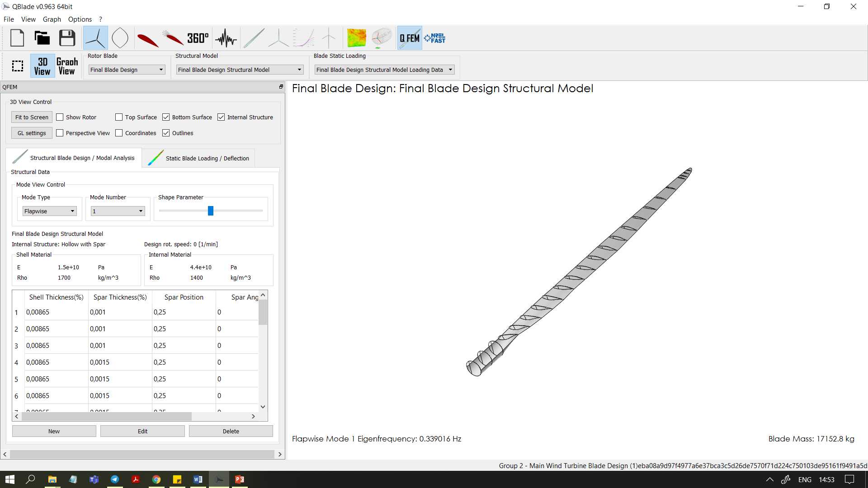Viewport: 868px width, 488px height.
Task: Toggle the Internal Structure checkbox
Action: pyautogui.click(x=221, y=117)
